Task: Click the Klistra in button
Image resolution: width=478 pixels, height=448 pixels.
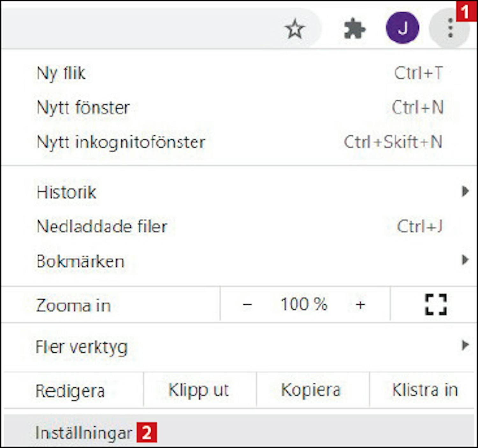Action: tap(425, 390)
